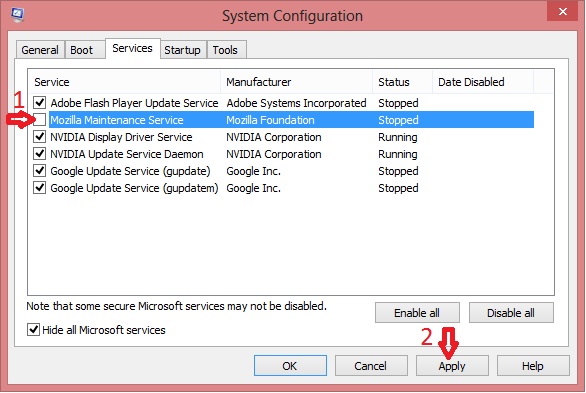The width and height of the screenshot is (586, 393).
Task: Select the NVIDIA Update Service Daemon name
Action: [x=127, y=154]
